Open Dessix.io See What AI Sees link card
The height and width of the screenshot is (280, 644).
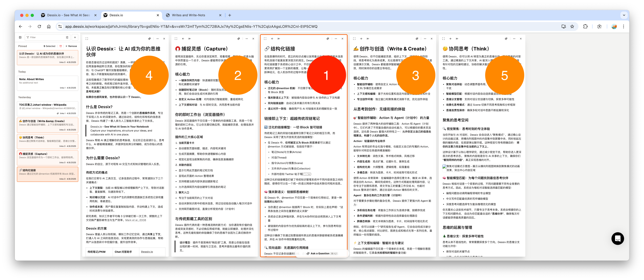click(125, 131)
